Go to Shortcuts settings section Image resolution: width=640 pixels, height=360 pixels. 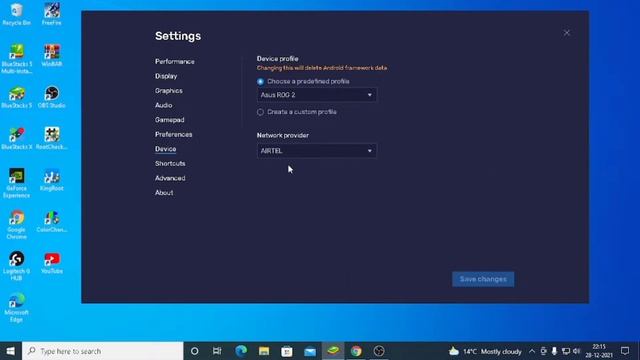click(170, 163)
